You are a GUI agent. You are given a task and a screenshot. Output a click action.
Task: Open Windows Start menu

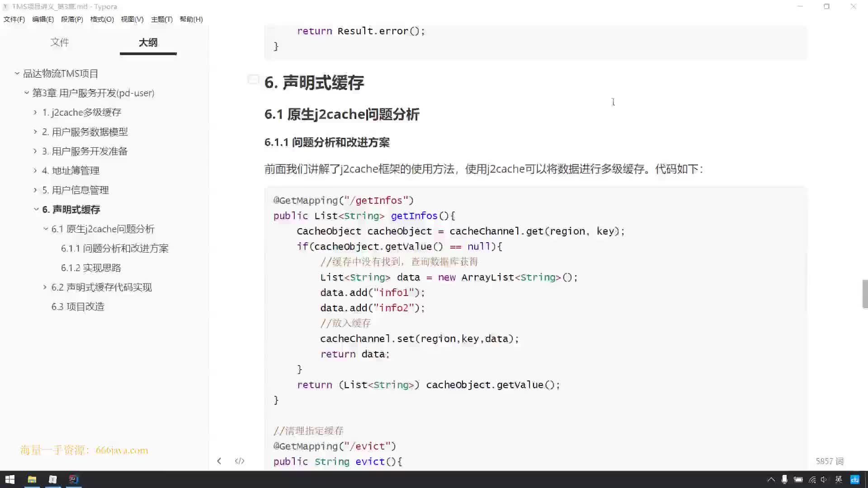click(x=9, y=479)
